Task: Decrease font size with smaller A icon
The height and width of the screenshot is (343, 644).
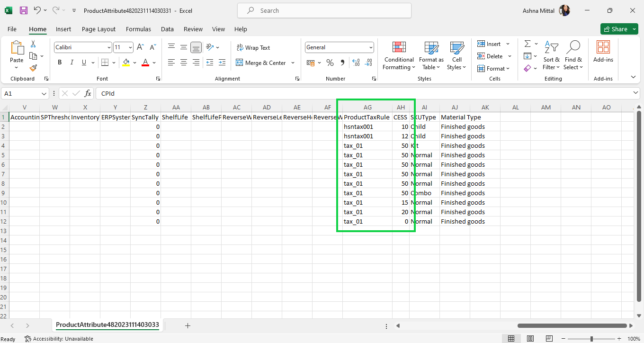Action: pyautogui.click(x=152, y=47)
